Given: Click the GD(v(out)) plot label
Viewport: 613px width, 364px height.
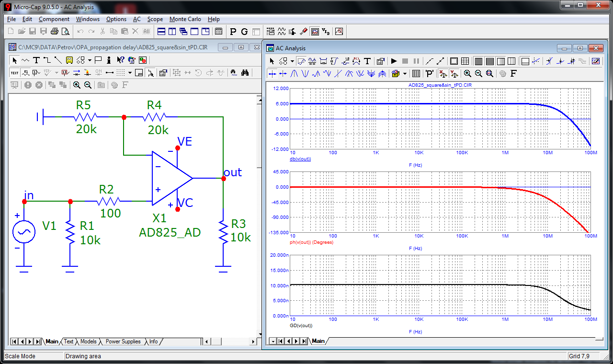Looking at the screenshot, I should pos(301,325).
